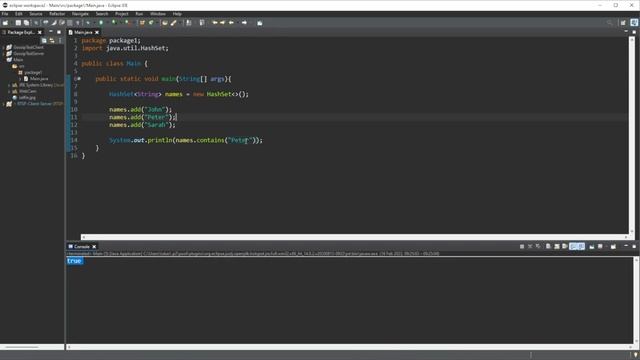Toggle Link with Editor in Package Explorer
The image size is (640, 360).
(52, 40)
